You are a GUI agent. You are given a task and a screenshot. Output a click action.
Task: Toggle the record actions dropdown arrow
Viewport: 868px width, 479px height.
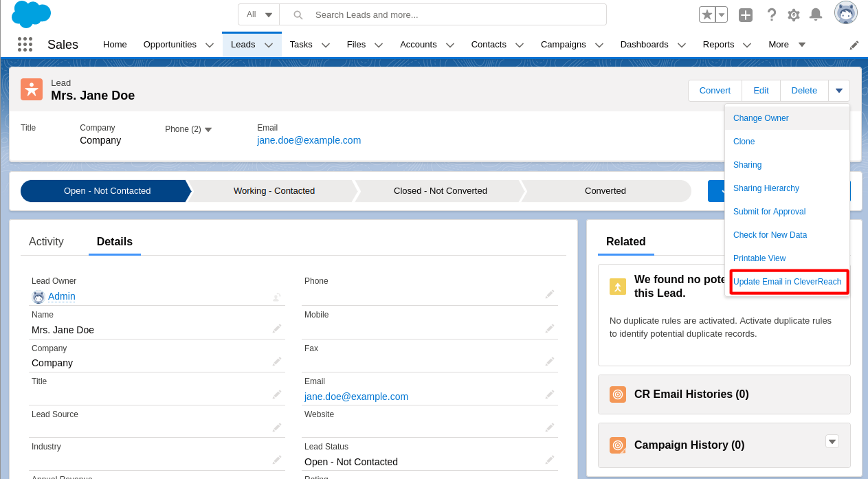(839, 91)
